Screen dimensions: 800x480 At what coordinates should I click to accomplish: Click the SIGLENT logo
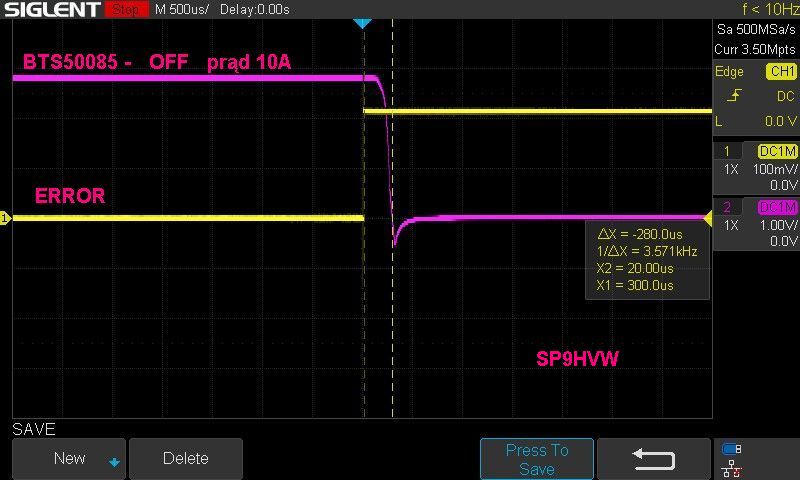coord(52,9)
